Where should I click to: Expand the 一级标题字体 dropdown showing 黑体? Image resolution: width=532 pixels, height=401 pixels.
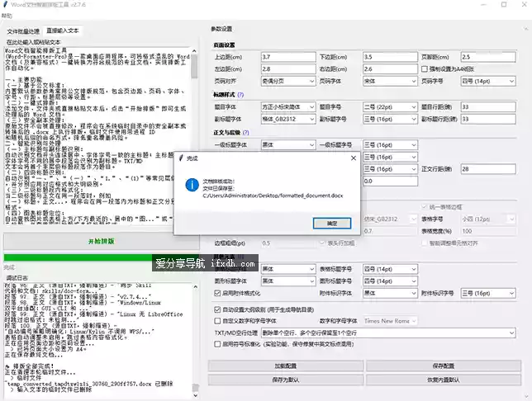pos(288,144)
